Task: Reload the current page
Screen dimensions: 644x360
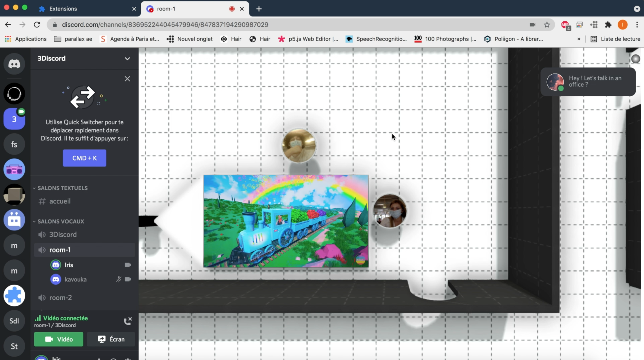Action: tap(37, 25)
